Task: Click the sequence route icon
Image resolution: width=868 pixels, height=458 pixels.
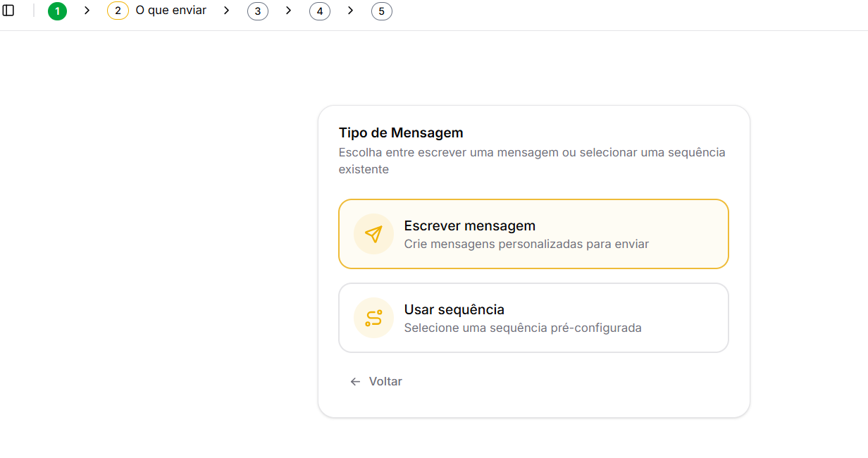Action: pyautogui.click(x=373, y=318)
